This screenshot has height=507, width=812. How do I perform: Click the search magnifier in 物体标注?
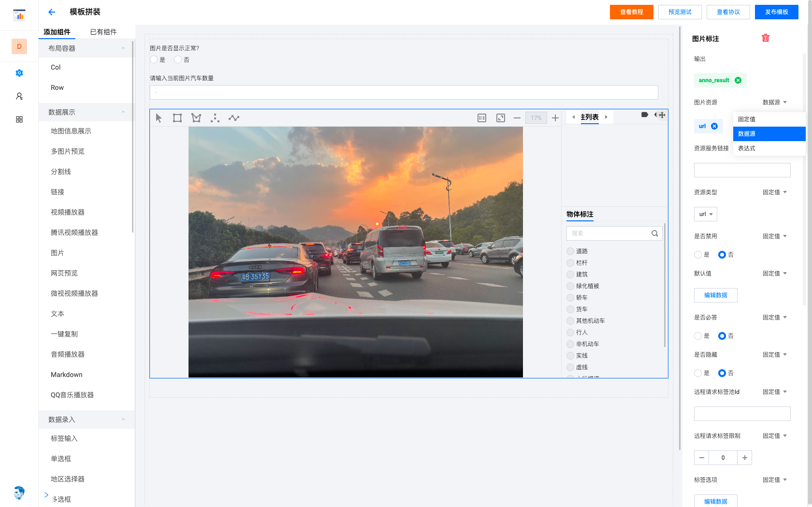point(655,233)
